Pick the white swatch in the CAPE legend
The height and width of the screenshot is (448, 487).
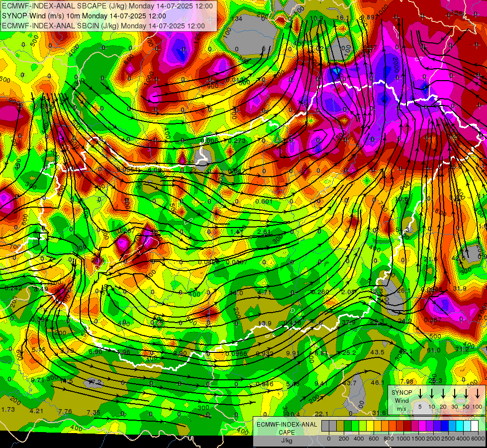pyautogui.click(x=475, y=426)
